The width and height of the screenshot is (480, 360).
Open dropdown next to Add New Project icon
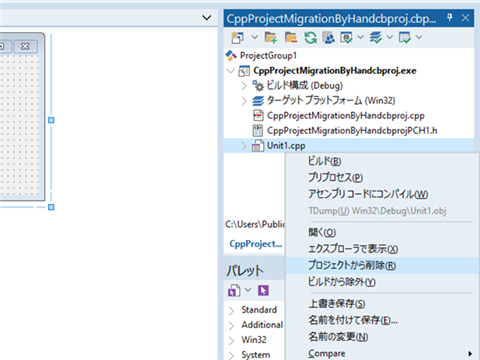[x=254, y=37]
